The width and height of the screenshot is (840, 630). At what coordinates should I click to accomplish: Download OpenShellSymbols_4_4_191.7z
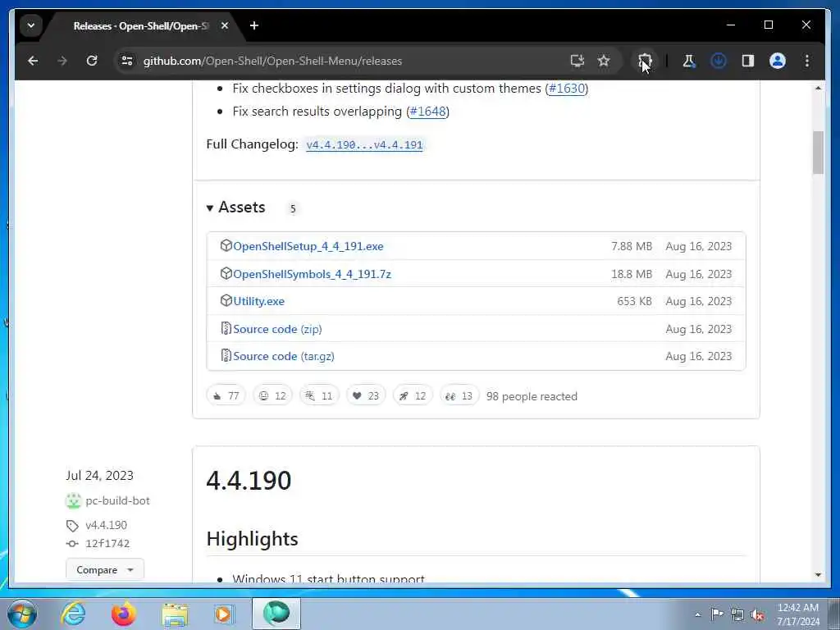312,274
